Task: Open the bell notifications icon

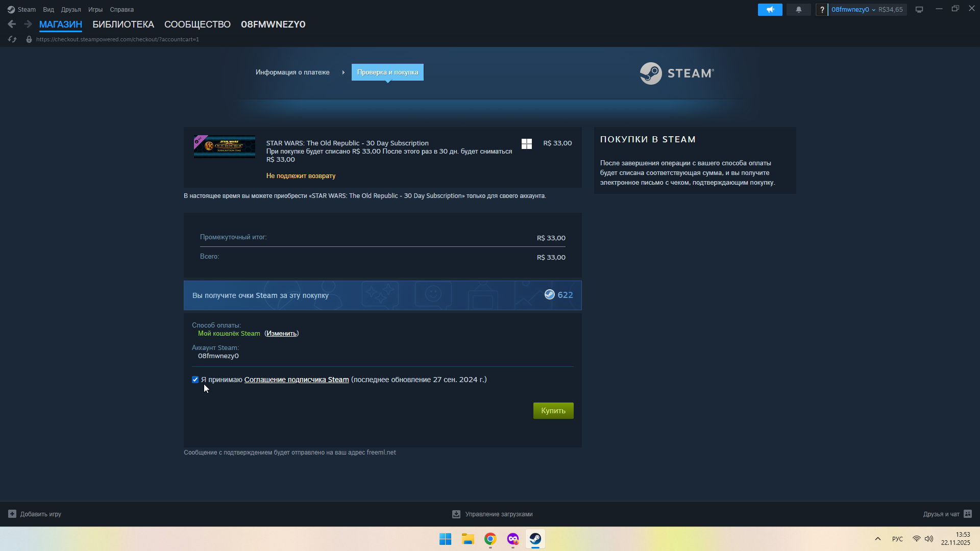Action: pos(798,10)
